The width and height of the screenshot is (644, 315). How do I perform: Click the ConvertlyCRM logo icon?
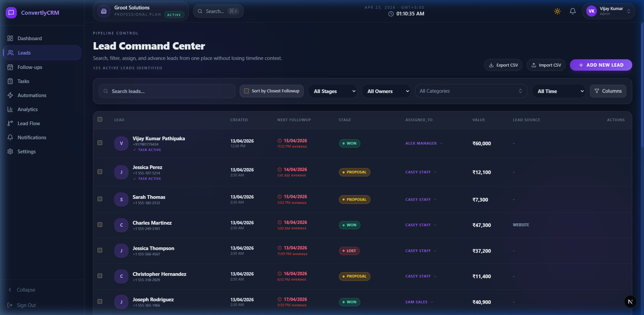11,13
